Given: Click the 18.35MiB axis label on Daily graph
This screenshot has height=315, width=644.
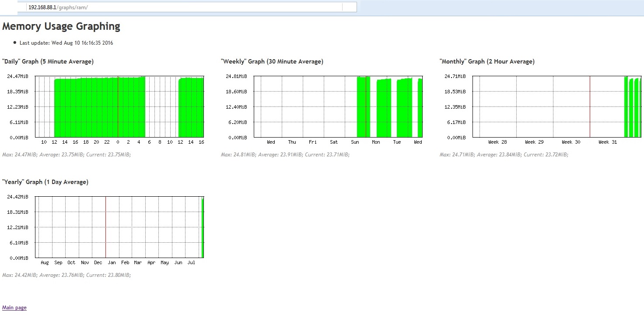Looking at the screenshot, I should click(x=17, y=92).
